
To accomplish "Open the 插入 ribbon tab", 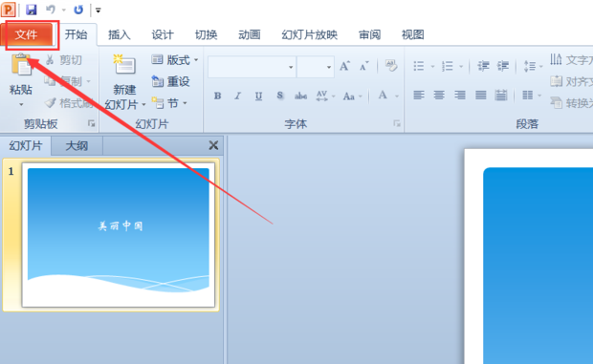I will 120,34.
